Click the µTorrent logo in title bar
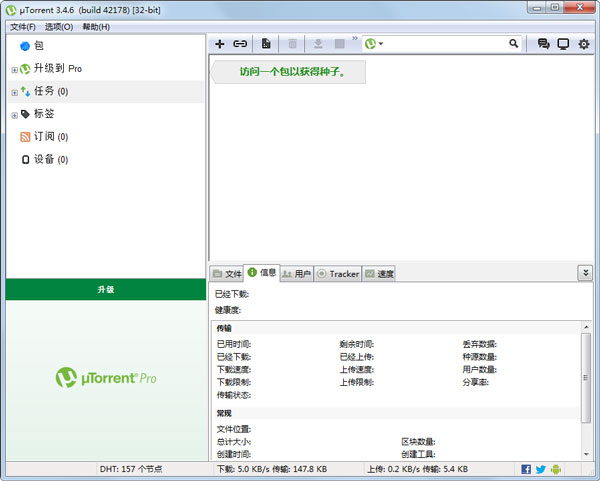Viewport: 600px width, 481px height. point(11,10)
